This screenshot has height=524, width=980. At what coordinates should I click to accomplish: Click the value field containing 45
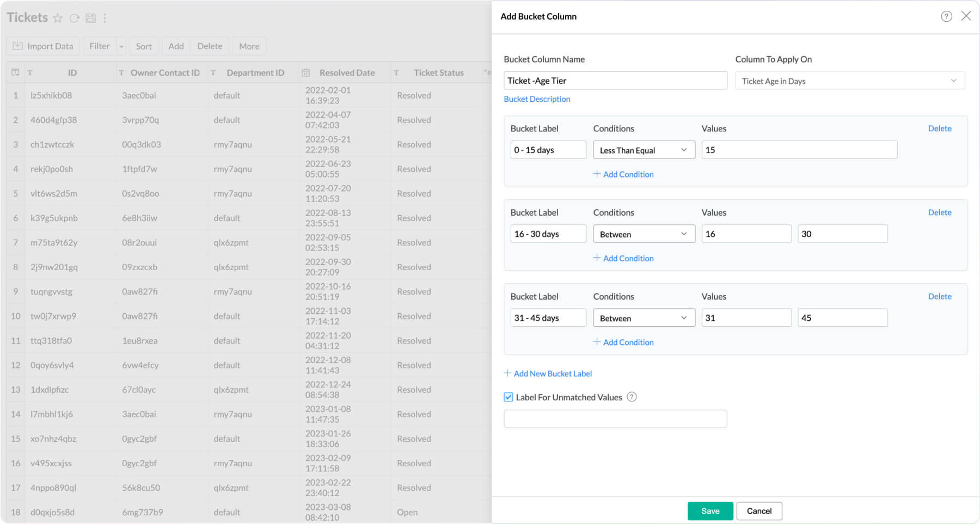coord(843,318)
